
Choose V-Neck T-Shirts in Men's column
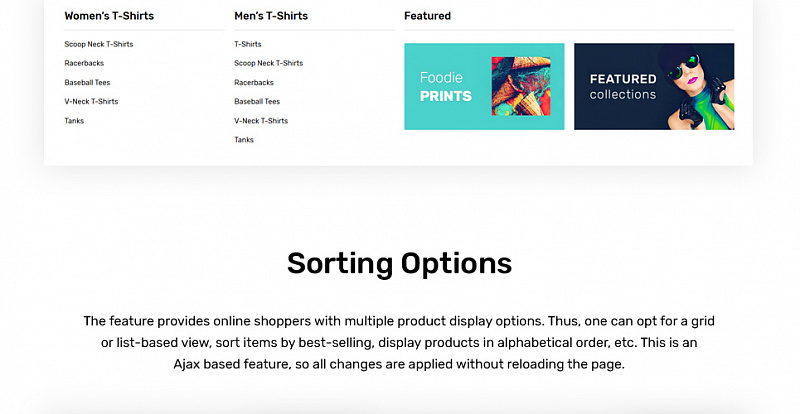(x=261, y=121)
